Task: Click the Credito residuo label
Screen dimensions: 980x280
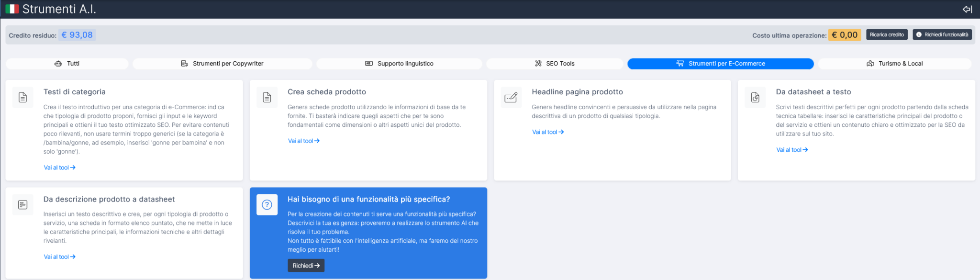Action: tap(33, 35)
